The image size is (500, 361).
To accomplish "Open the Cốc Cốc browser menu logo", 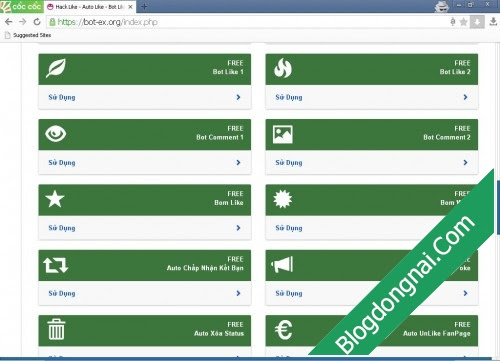I will coord(21,6).
